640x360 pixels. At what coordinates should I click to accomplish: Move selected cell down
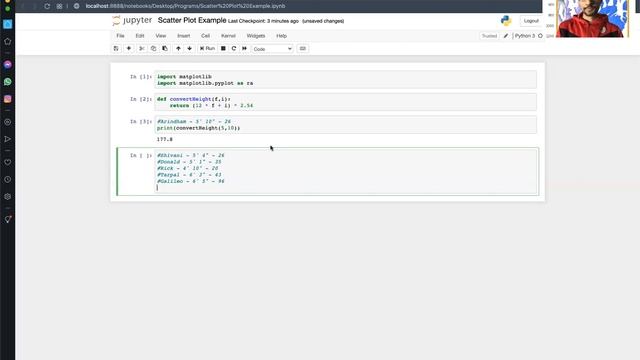[x=189, y=49]
